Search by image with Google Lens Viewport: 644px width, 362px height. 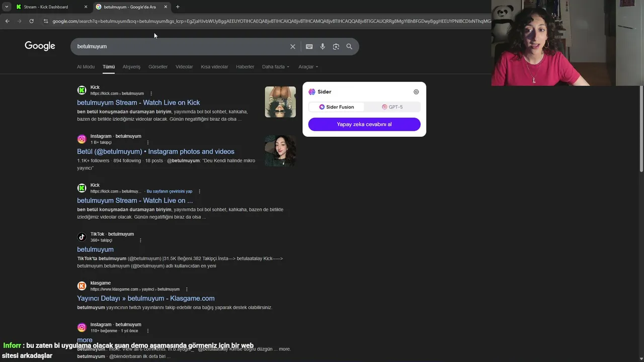tap(336, 46)
